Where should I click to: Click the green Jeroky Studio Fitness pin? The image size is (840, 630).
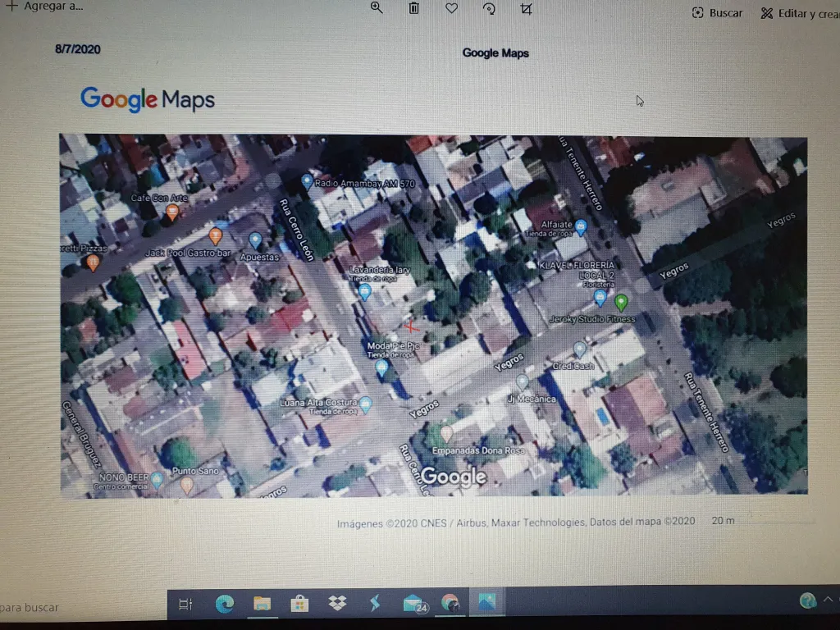(x=621, y=303)
